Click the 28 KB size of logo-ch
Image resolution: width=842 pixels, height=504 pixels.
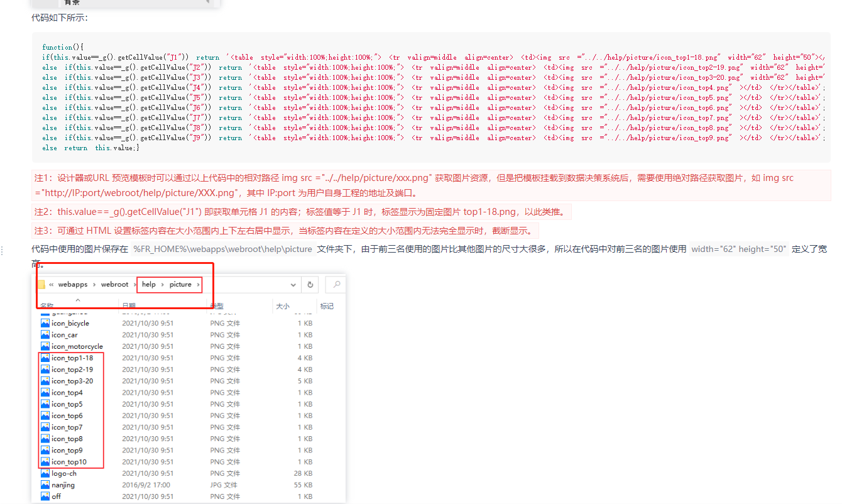[303, 473]
